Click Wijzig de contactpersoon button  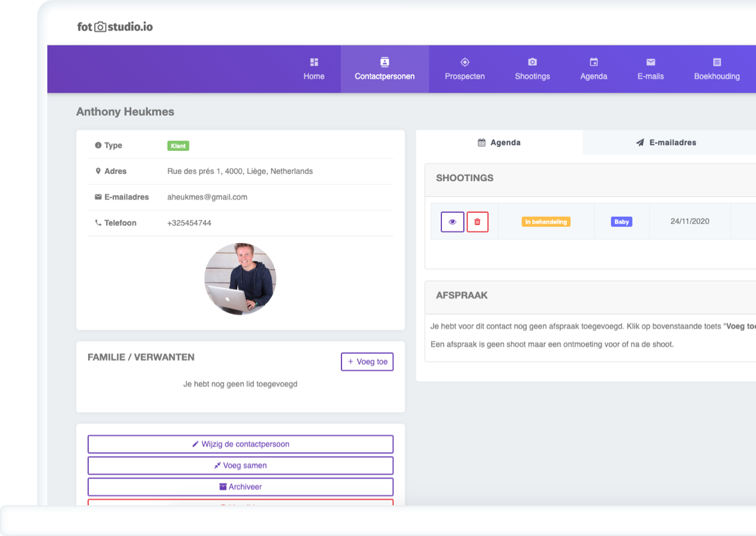pos(240,444)
